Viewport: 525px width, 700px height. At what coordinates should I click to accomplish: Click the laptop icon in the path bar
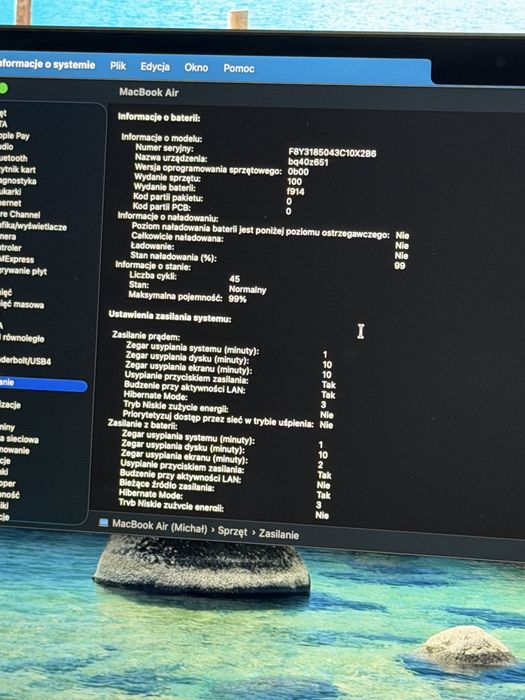(x=104, y=522)
